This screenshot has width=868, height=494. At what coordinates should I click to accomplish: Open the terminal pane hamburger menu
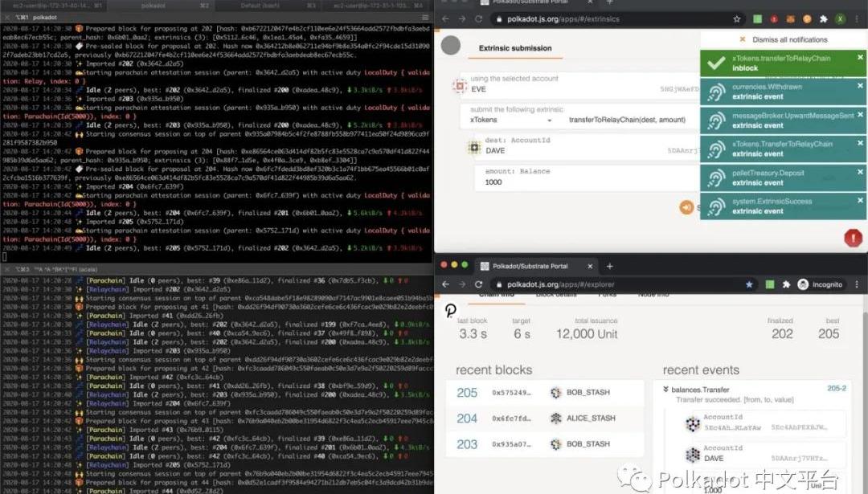pos(425,17)
